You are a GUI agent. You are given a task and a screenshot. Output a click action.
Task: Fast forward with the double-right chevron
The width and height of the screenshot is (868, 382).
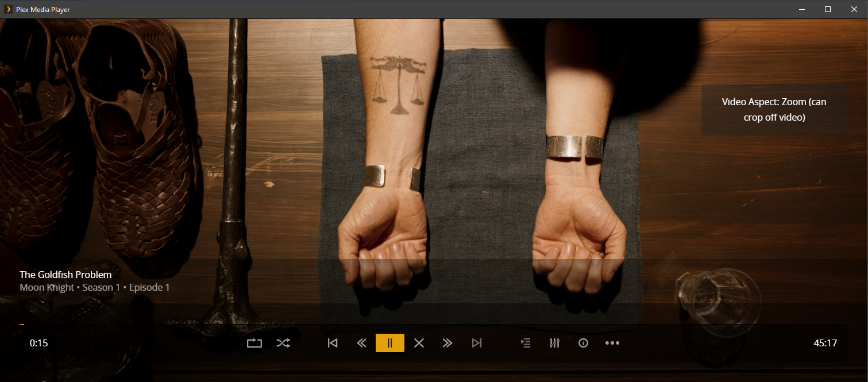click(x=447, y=343)
